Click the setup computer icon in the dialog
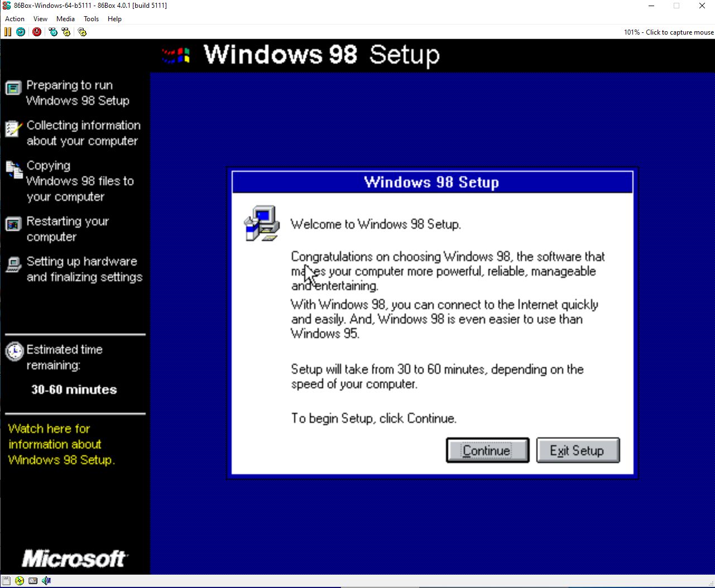 (x=262, y=223)
